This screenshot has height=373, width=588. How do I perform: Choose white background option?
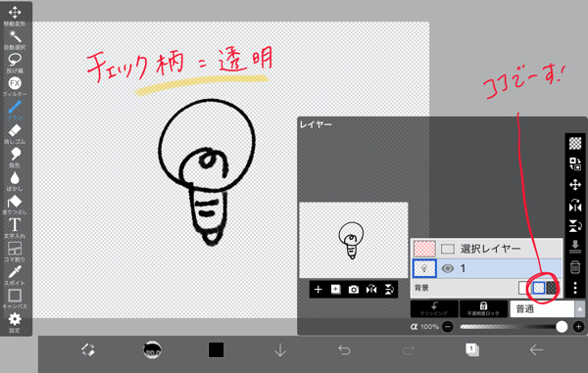point(523,288)
